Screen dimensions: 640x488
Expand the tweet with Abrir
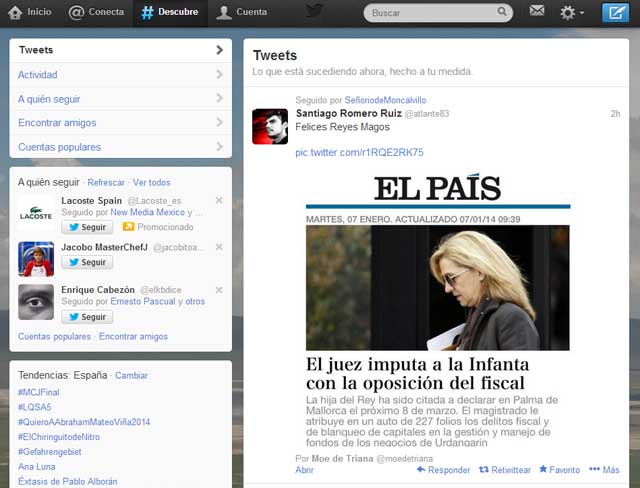click(x=304, y=470)
